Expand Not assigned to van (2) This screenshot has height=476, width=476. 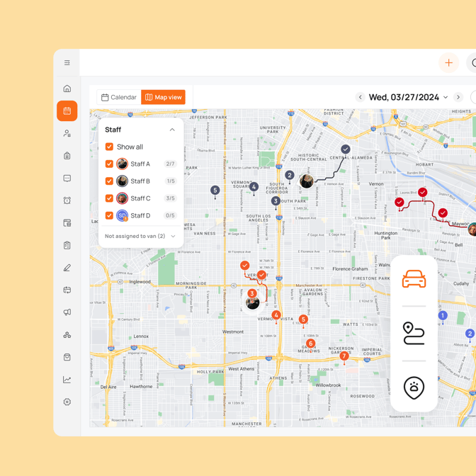pos(140,236)
